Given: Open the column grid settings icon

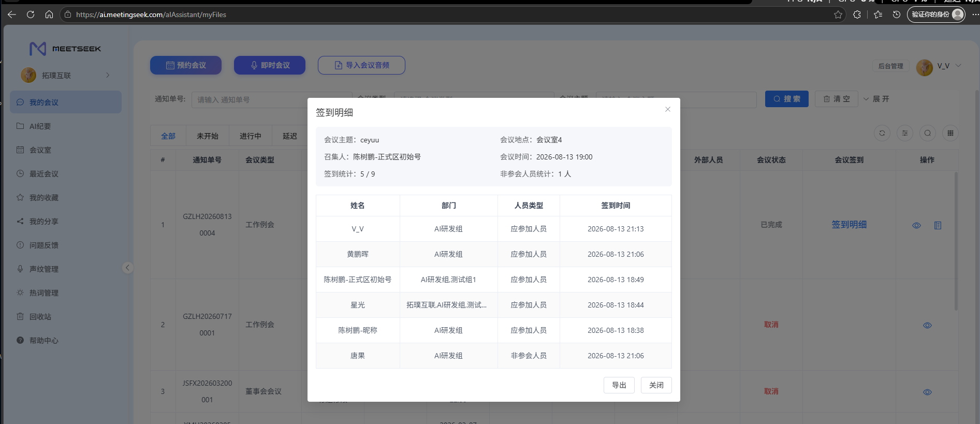Looking at the screenshot, I should [x=950, y=133].
